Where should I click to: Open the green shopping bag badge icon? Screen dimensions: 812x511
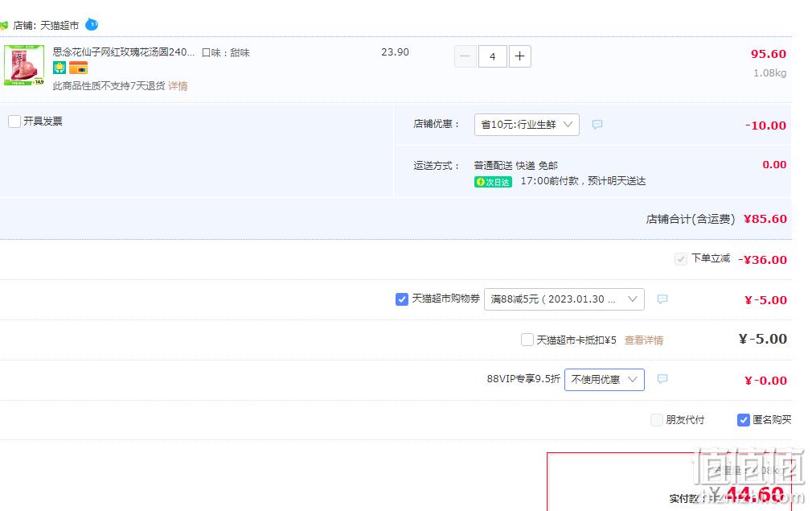coord(59,68)
